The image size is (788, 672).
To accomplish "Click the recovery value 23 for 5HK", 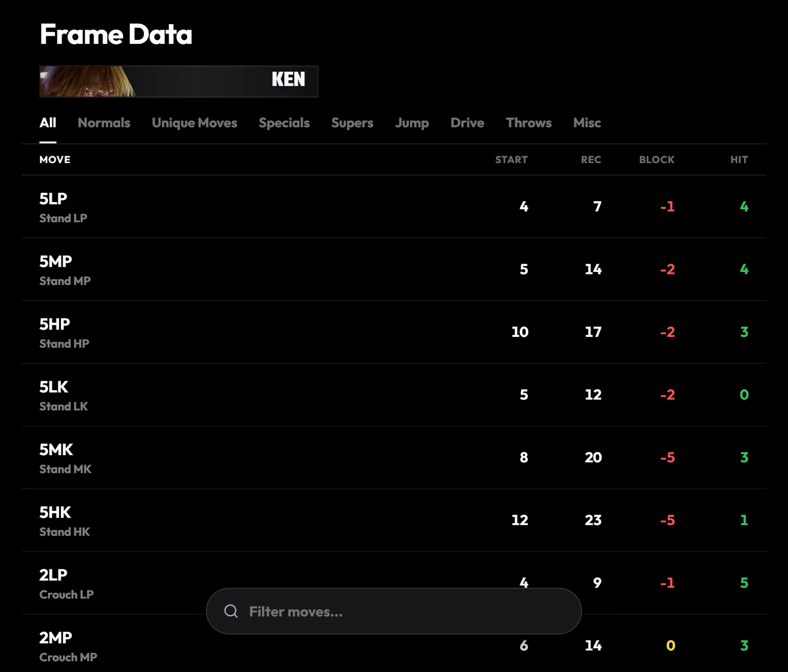I will pos(593,520).
